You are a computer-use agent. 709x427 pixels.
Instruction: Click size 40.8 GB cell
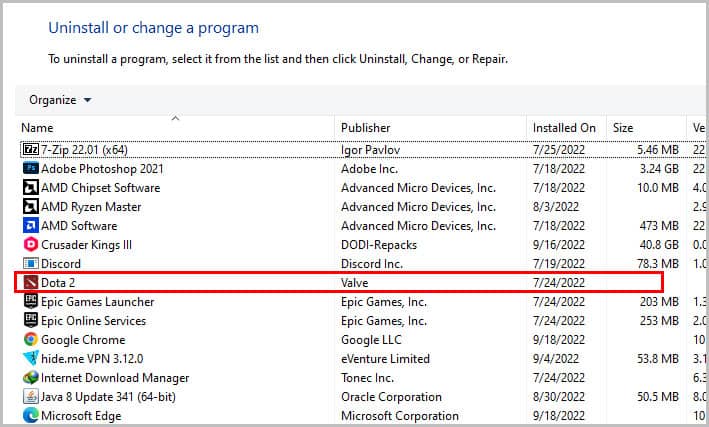(659, 244)
